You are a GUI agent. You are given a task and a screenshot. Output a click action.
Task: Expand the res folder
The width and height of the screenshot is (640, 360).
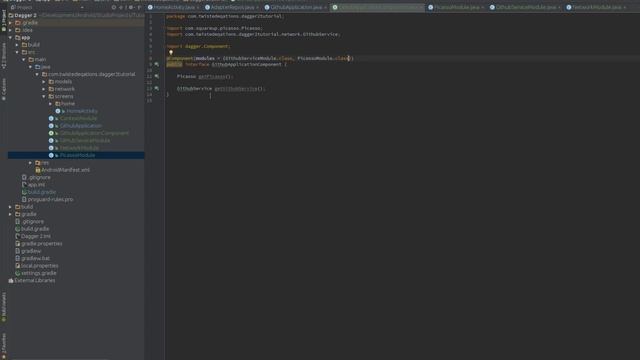31,162
